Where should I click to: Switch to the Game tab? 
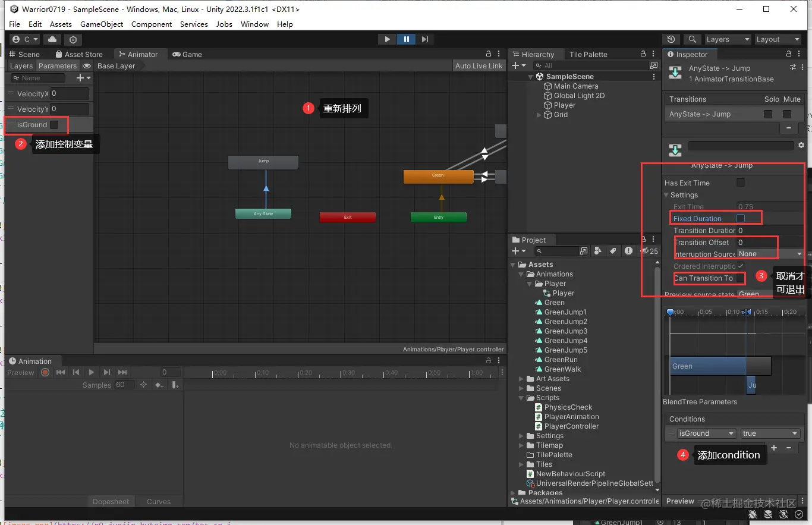(x=187, y=54)
